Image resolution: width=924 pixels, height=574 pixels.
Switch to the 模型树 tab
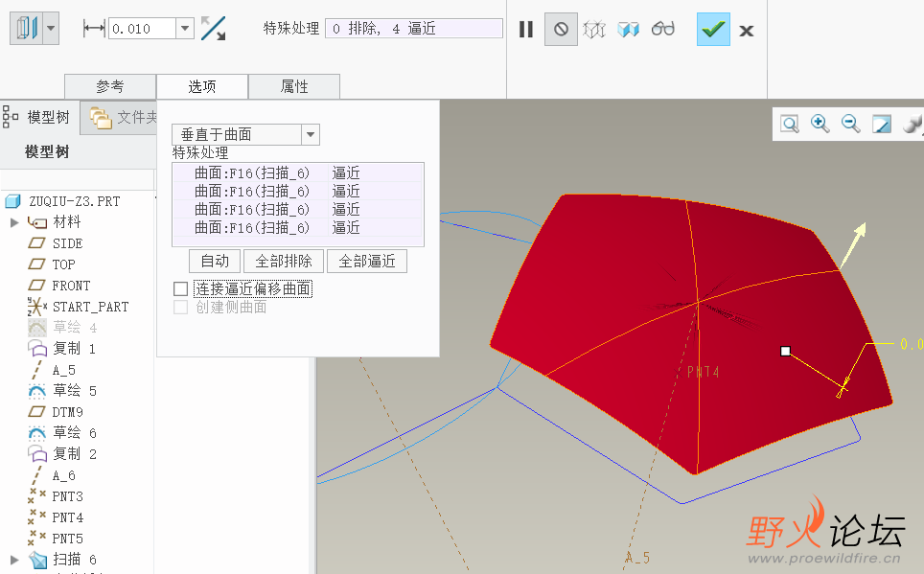coord(48,117)
